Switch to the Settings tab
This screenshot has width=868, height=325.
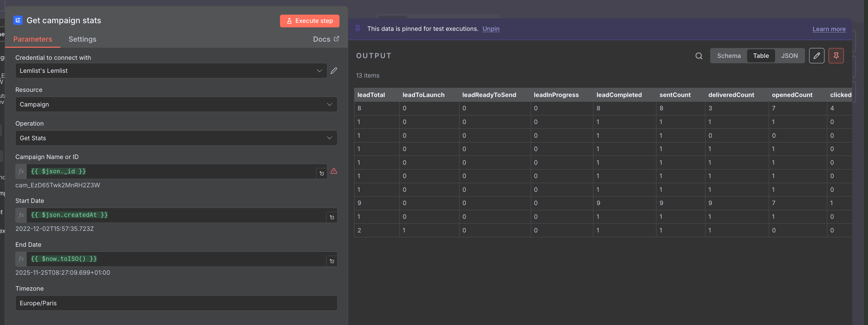pyautogui.click(x=82, y=39)
